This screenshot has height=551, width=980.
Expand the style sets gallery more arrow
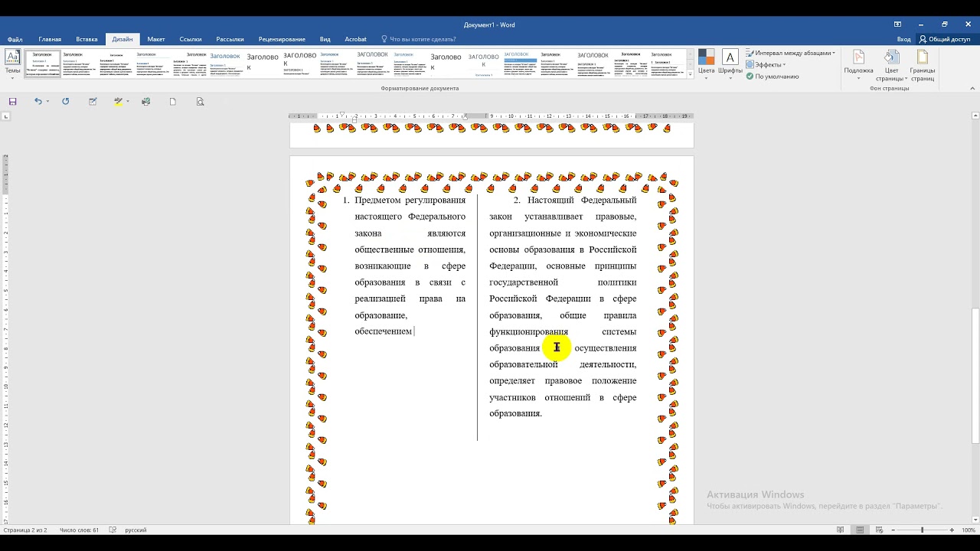(x=690, y=74)
